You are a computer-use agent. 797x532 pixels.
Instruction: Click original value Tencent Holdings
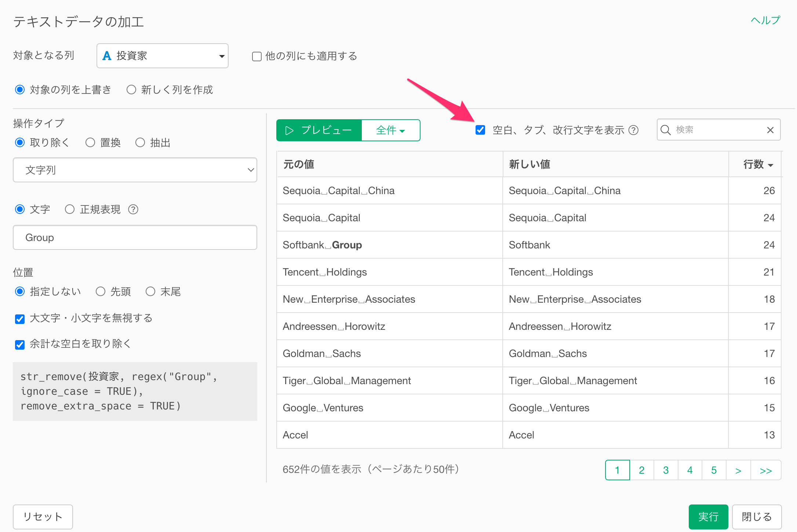(325, 272)
